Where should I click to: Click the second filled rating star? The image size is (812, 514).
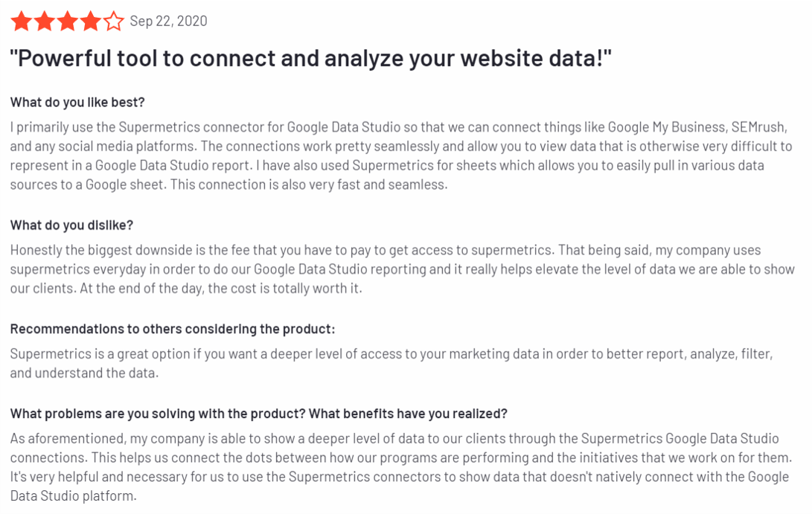[44, 22]
